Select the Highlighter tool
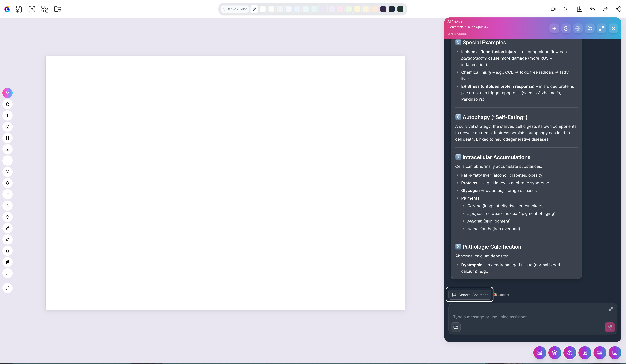Viewport: 626px width, 364px height. point(8,206)
